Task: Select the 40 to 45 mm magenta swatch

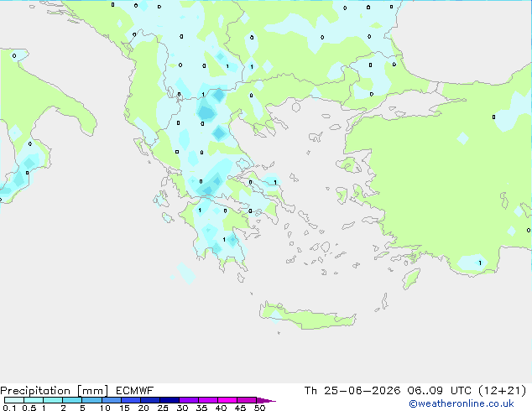Action: click(227, 400)
